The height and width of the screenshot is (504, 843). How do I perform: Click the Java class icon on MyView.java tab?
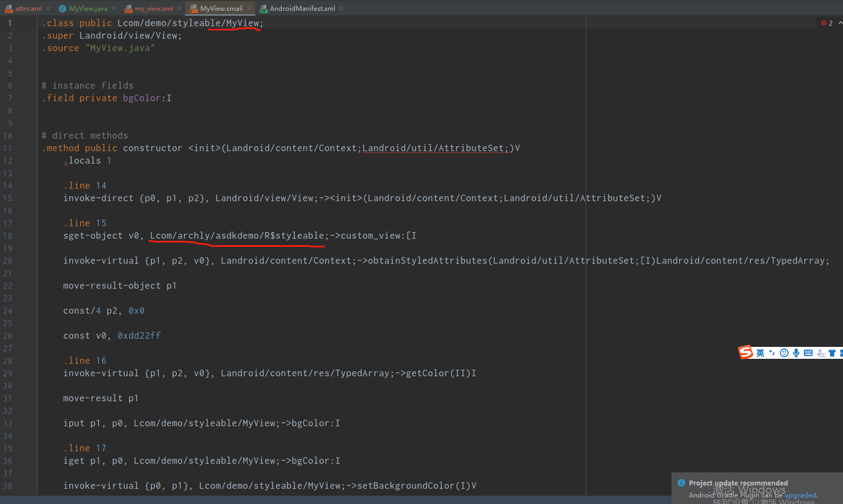click(x=63, y=8)
